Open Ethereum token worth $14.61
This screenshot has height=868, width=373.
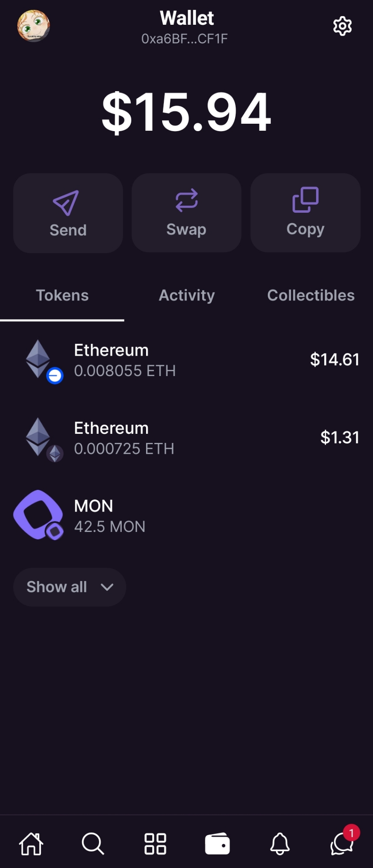(x=186, y=360)
